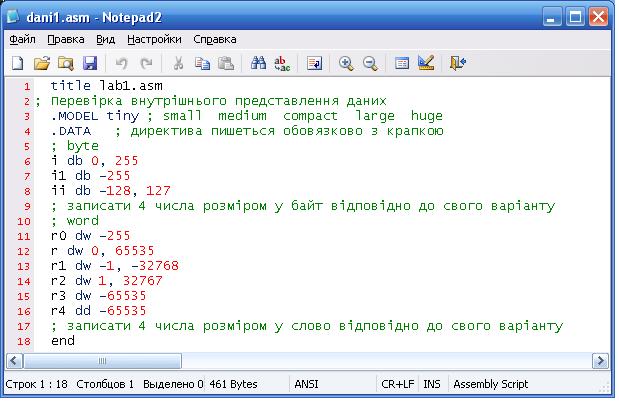Click the line 'r2 dw 1, 32767'
Screen dimensions: 619x401
[107, 281]
